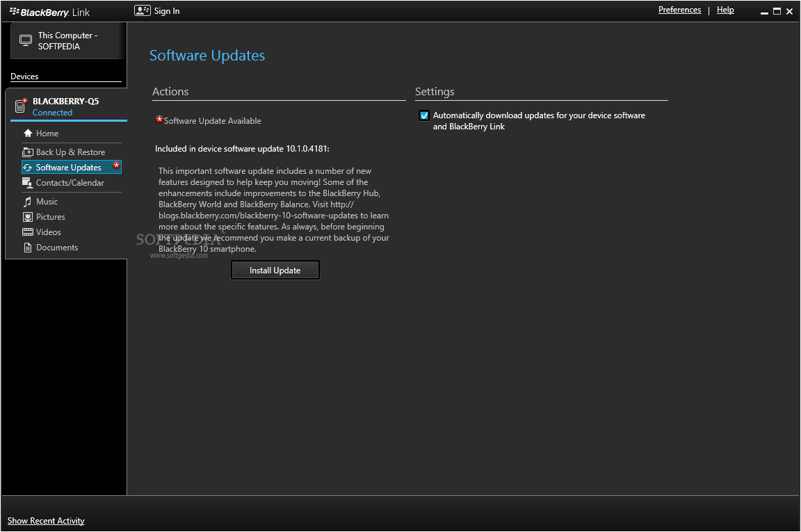
Task: Click the This Computer monitor icon
Action: (26, 40)
